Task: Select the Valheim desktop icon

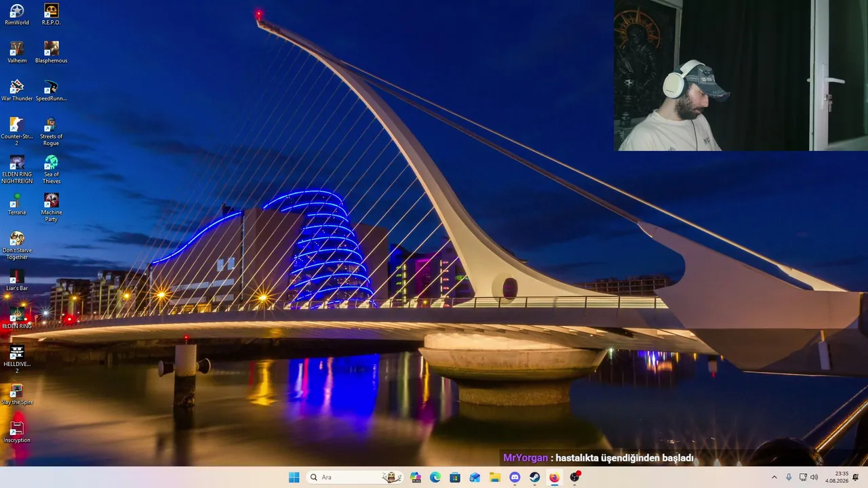Action: coord(17,52)
